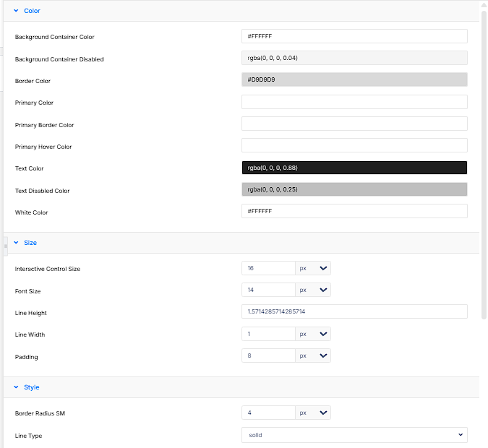The image size is (488, 448).
Task: Click the Font Size number input
Action: point(268,290)
